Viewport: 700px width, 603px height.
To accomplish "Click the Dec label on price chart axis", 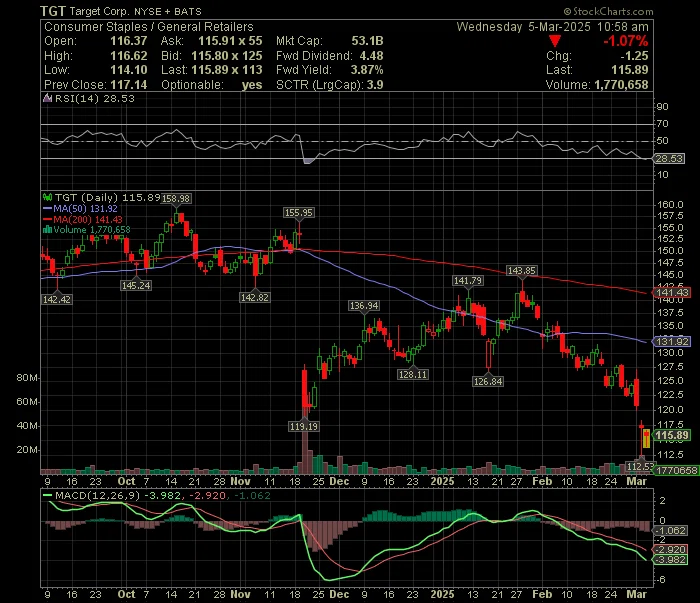I will click(x=339, y=482).
